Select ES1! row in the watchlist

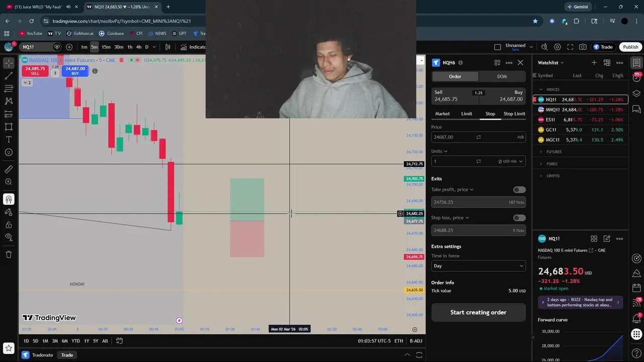point(581,120)
